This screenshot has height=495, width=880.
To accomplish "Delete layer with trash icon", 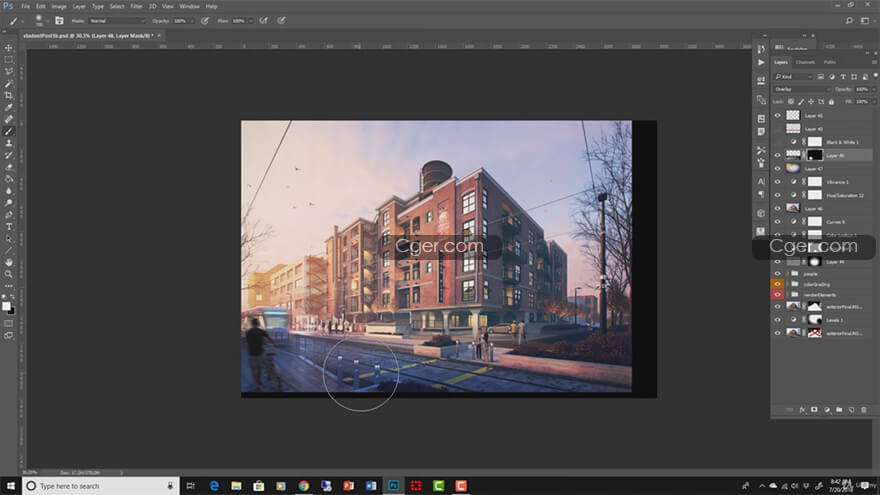I will tap(864, 410).
